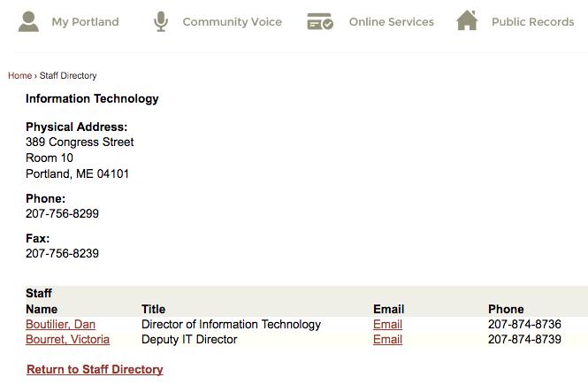Click the Phone column header
Viewport: 588px width, 385px height.
tap(506, 309)
